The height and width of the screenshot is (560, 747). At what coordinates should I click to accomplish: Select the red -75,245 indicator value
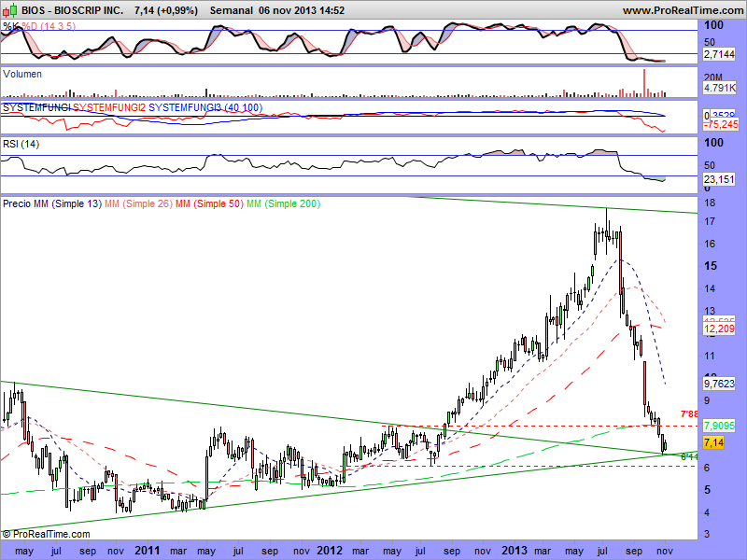click(721, 124)
